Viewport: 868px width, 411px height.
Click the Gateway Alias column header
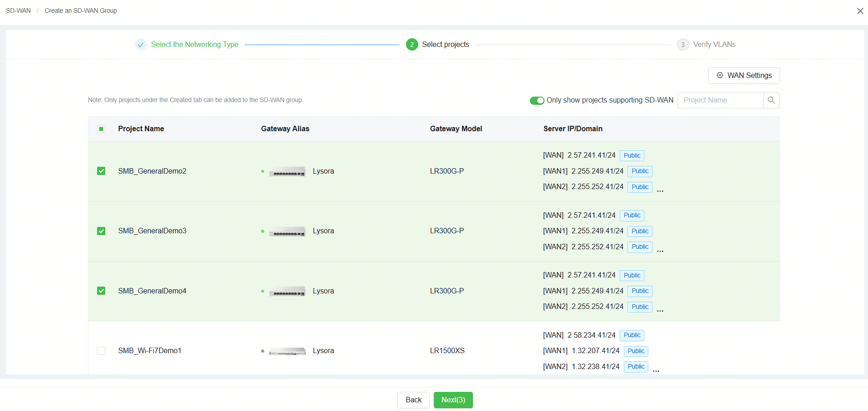pos(285,129)
